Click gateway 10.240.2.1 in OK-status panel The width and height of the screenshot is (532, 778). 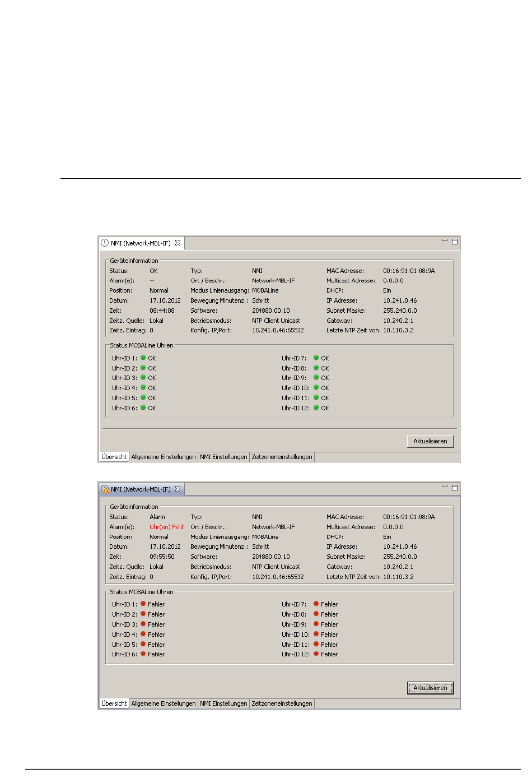398,321
